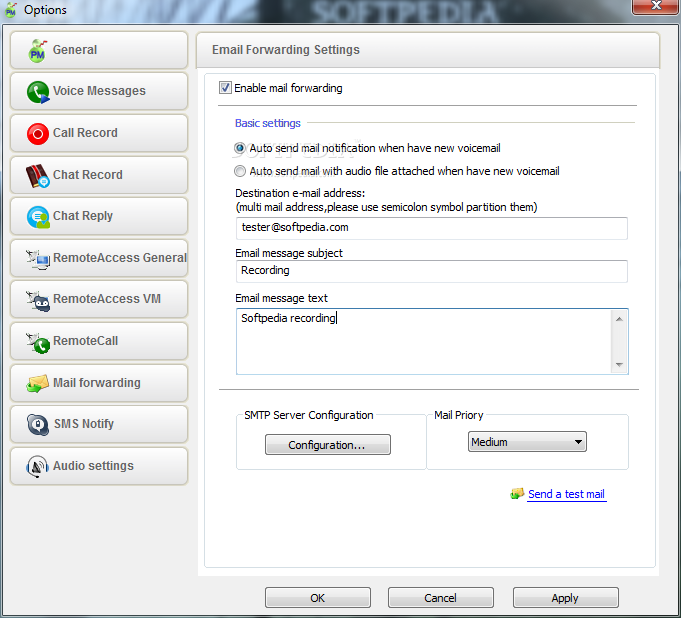Click the Mail forwarding envelope icon
Screen dimensions: 681x618
tap(37, 384)
